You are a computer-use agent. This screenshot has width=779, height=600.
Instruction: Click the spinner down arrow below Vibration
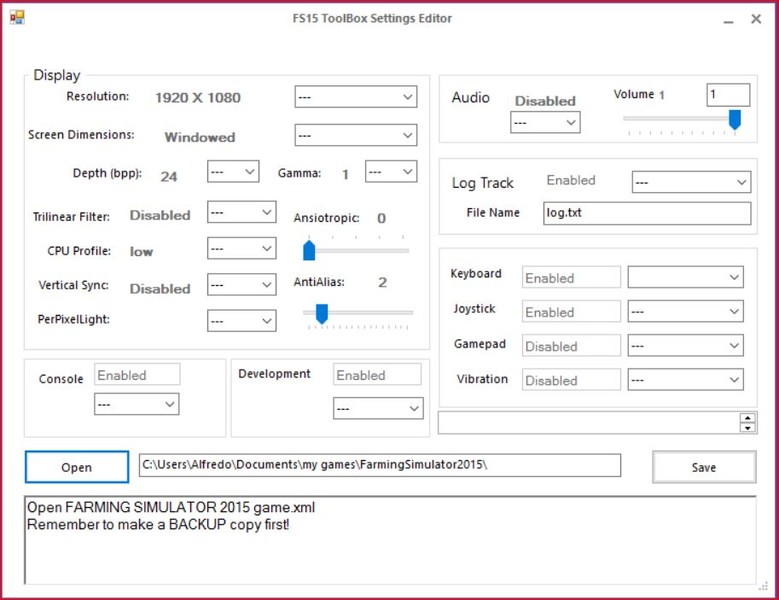click(x=747, y=428)
